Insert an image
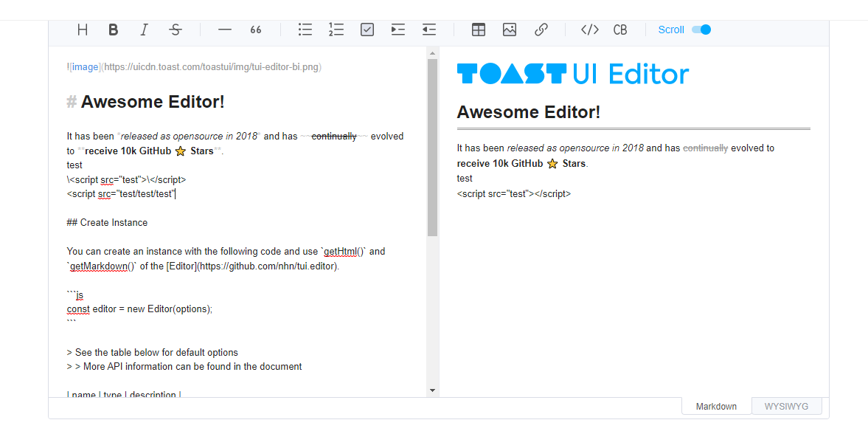868x434 pixels. tap(509, 30)
